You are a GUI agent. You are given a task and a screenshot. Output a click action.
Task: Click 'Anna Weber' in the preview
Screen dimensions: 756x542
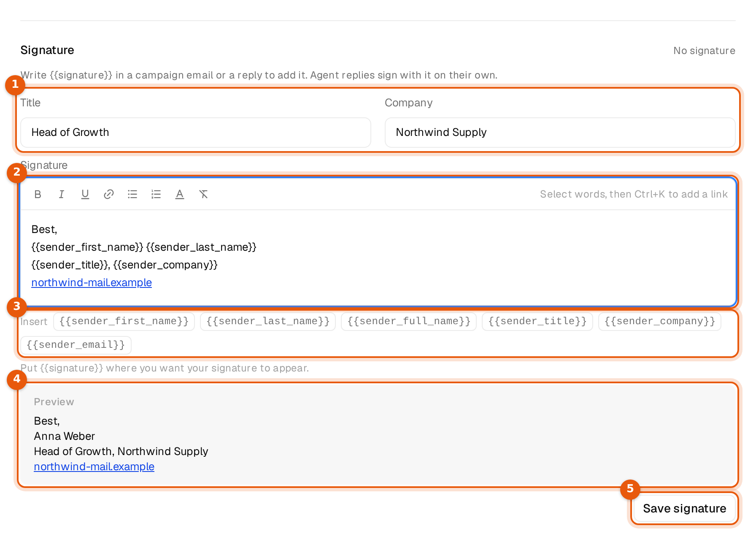pos(65,436)
